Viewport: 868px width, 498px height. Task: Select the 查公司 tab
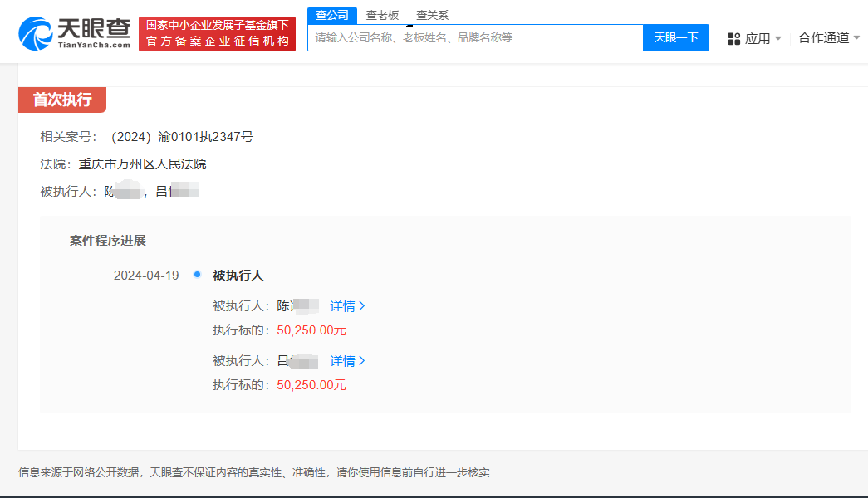(331, 14)
